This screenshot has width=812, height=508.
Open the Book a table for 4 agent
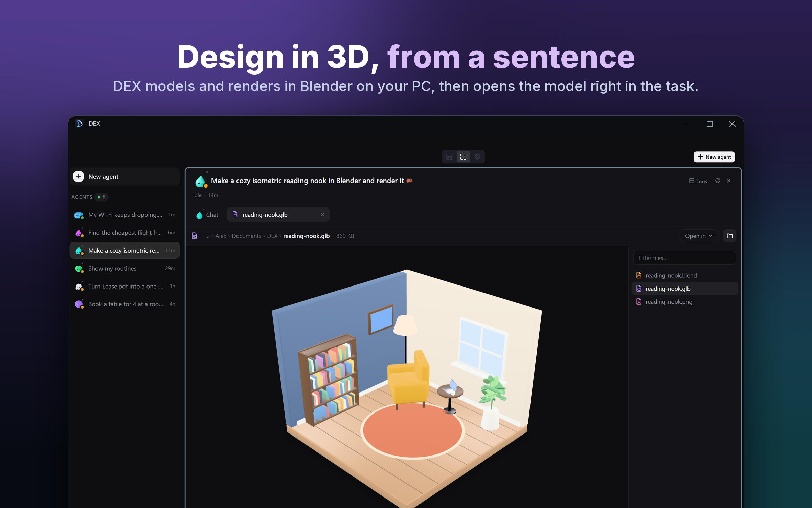[125, 304]
